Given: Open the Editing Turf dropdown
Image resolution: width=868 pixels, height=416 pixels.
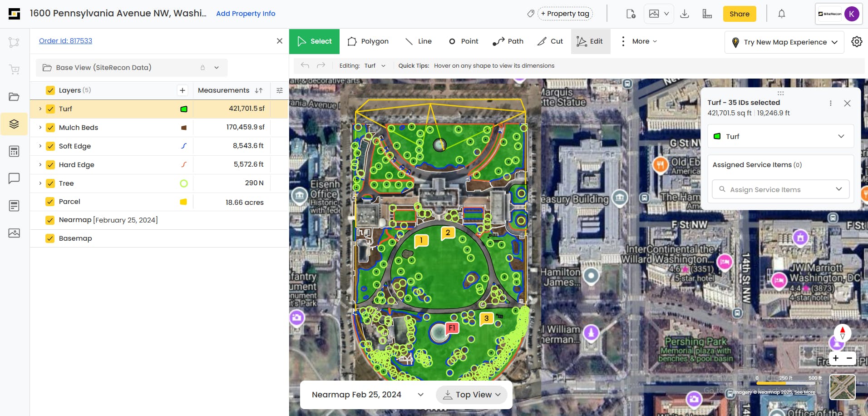Looking at the screenshot, I should coord(375,65).
